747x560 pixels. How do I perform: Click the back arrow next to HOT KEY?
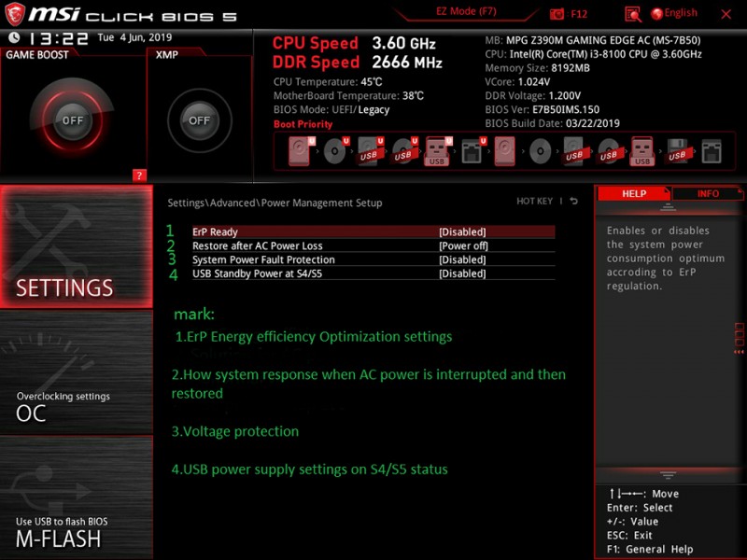click(x=574, y=201)
